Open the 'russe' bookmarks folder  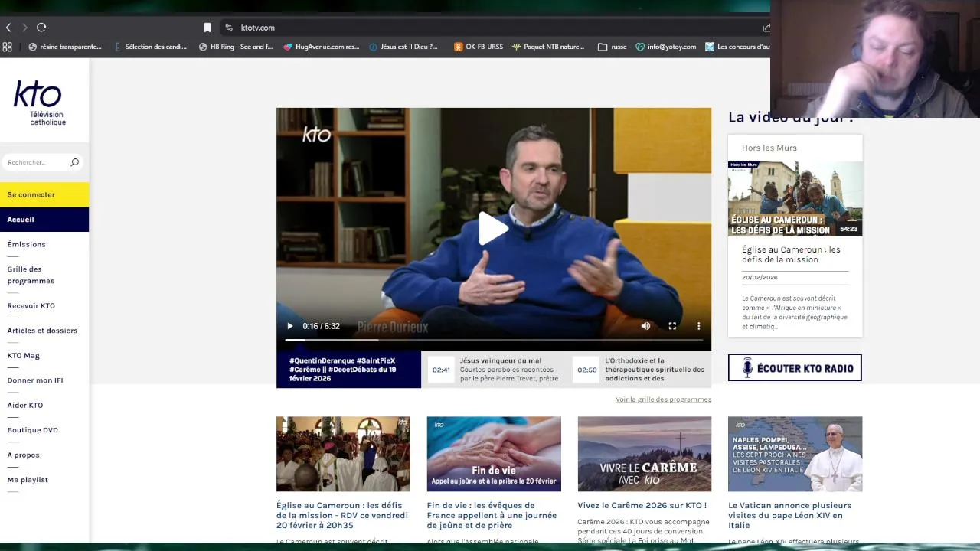(612, 47)
